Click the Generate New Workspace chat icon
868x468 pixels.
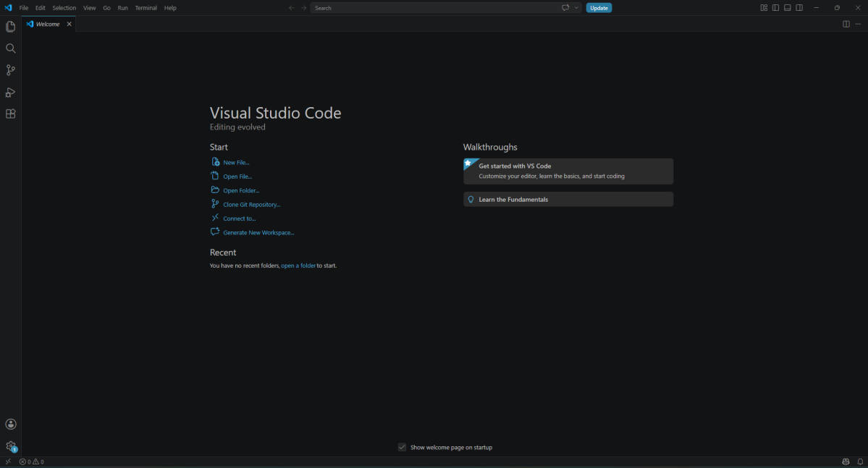coord(215,231)
